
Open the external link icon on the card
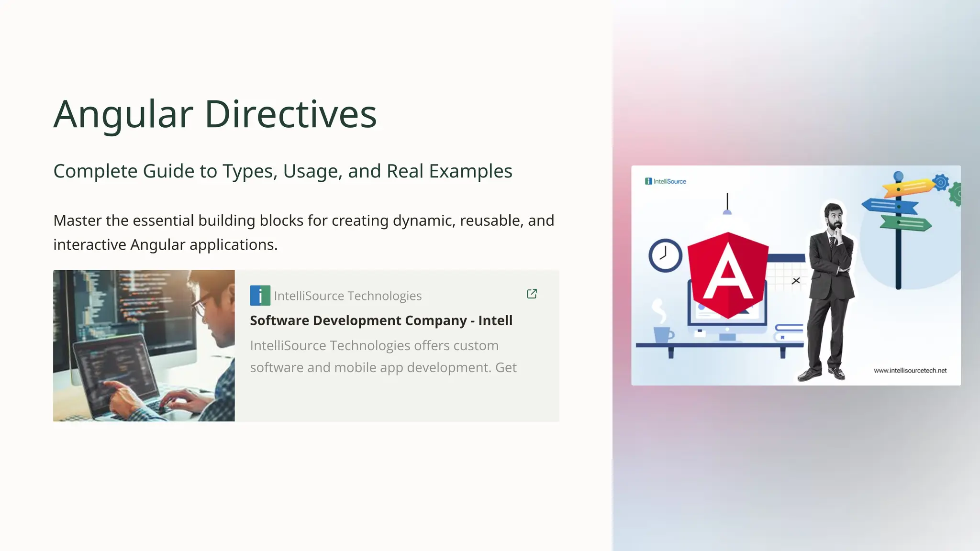532,294
